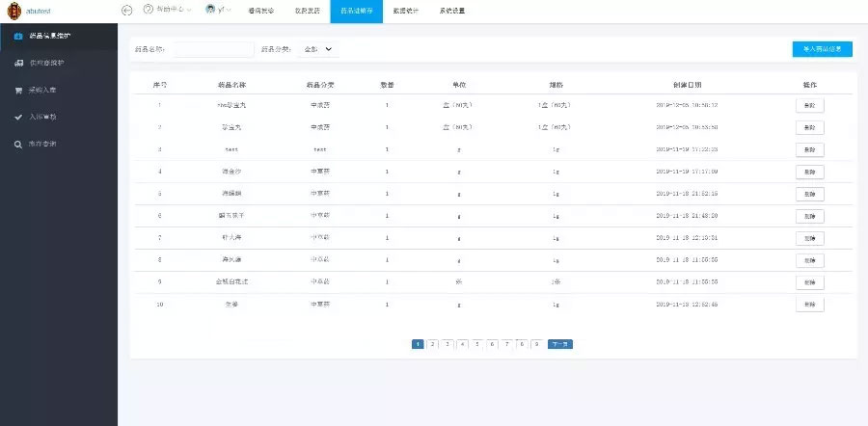Go to page 5 in pagination
Viewport: 868px width, 426px height.
point(477,343)
